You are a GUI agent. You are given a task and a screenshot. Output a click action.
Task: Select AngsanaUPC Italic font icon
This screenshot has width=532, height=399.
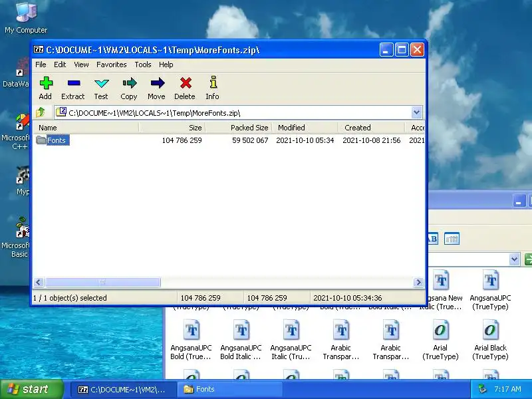point(291,339)
